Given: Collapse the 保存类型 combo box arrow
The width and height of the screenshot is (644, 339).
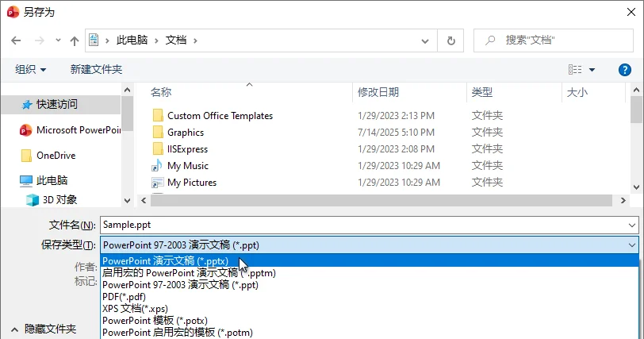Looking at the screenshot, I should click(x=631, y=245).
